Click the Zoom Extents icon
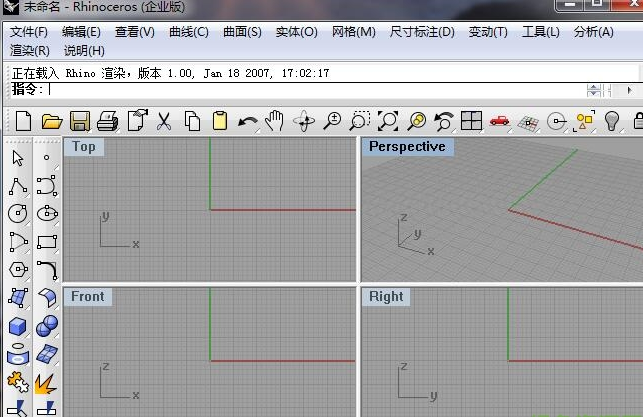 (388, 121)
